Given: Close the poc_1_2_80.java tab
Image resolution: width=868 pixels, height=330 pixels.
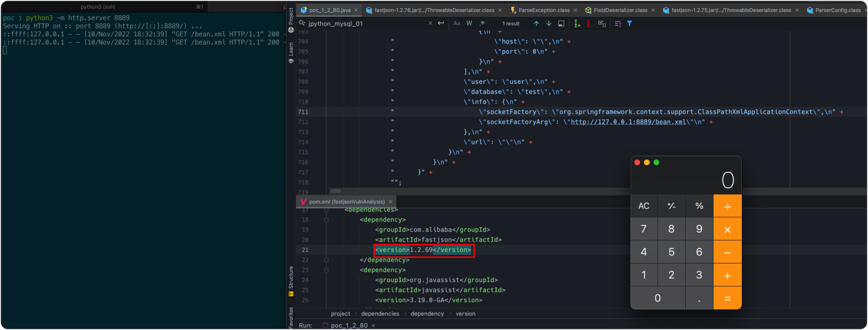Looking at the screenshot, I should (x=355, y=10).
